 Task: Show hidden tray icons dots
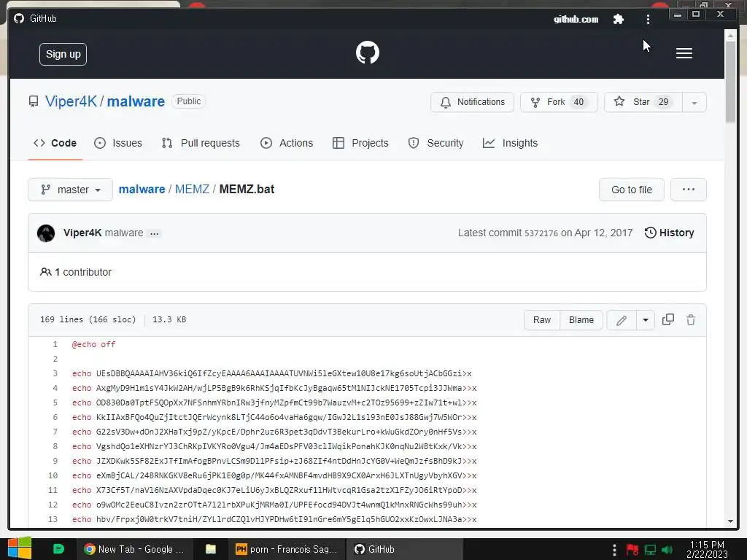(614, 550)
